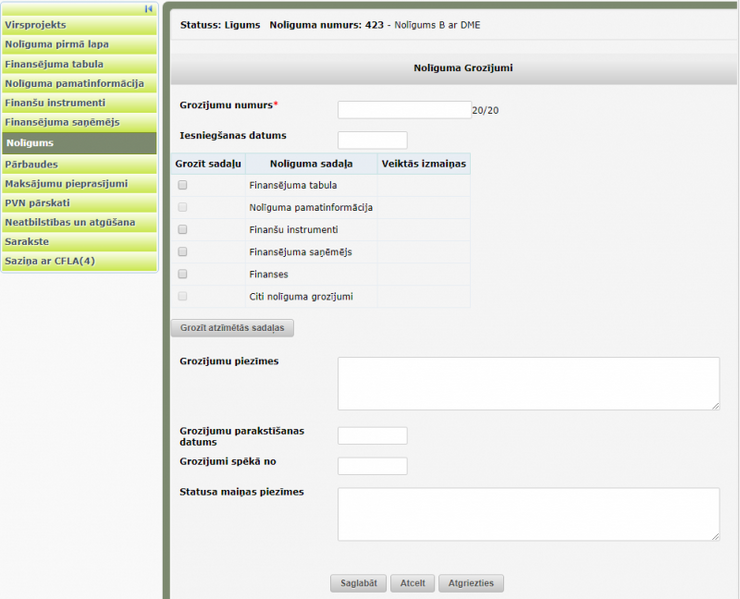The image size is (740, 599).
Task: Select the Finanses section checkbox
Action: (x=182, y=274)
